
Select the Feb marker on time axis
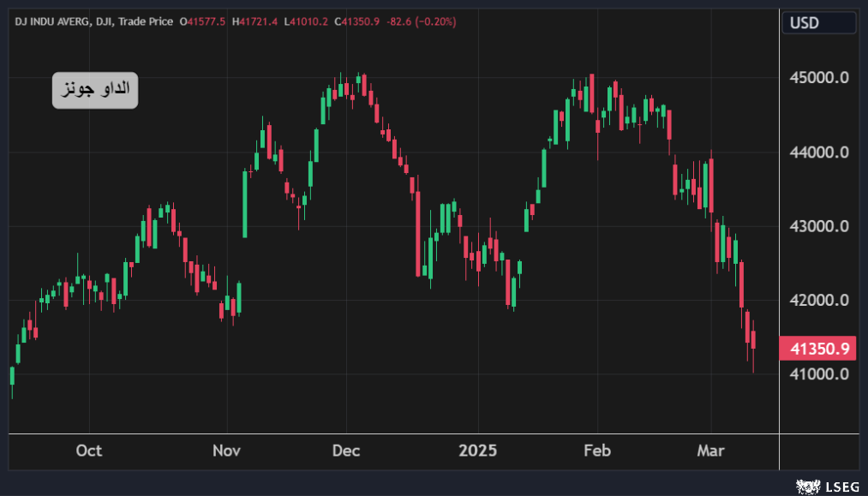(x=597, y=451)
